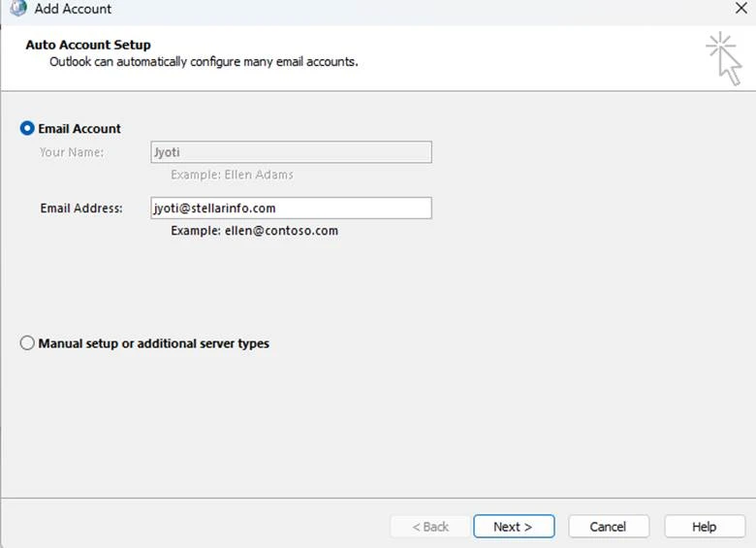Focus the Email Address input box
Screen dimensions: 756x548
coord(291,208)
